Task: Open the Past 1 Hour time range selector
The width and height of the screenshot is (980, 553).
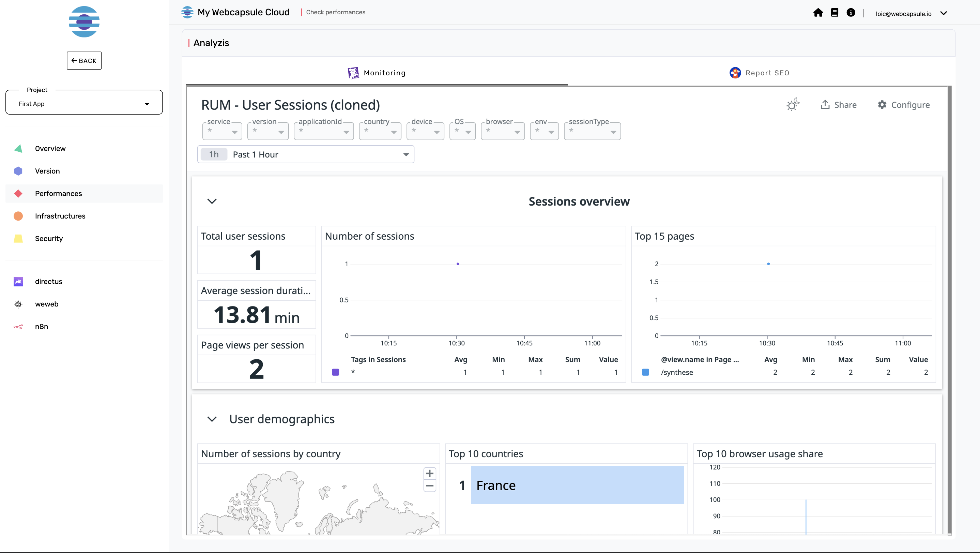Action: click(x=306, y=154)
